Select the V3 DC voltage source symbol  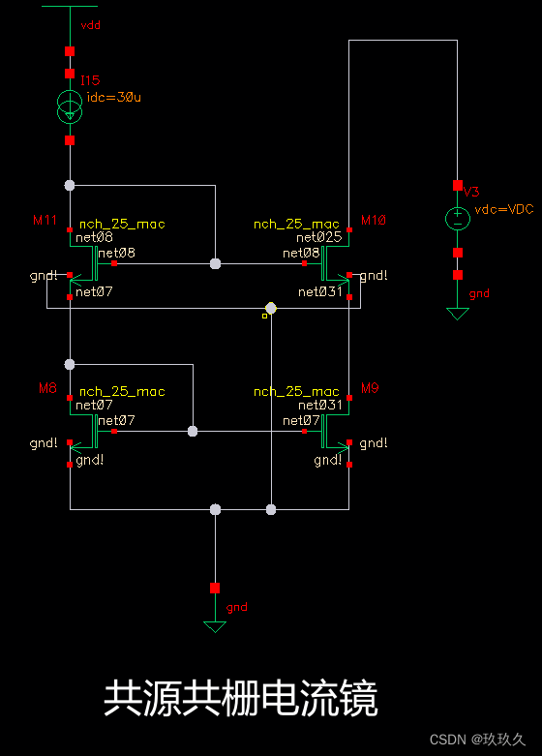pyautogui.click(x=458, y=218)
